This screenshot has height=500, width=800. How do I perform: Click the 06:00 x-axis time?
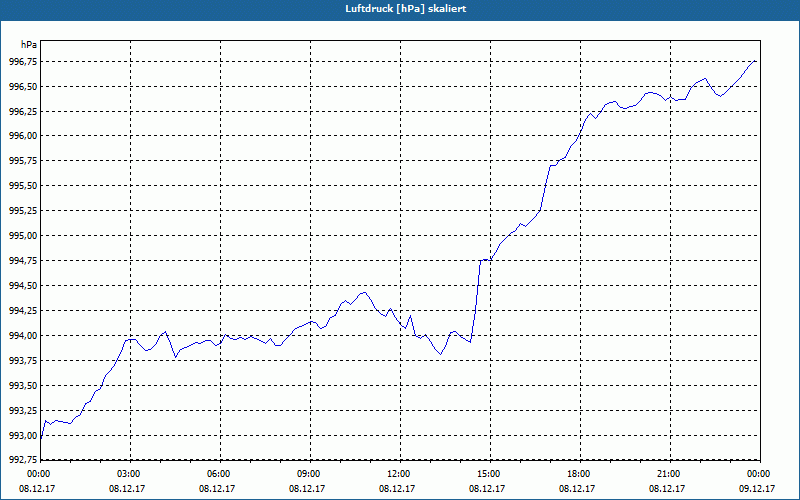tap(217, 474)
